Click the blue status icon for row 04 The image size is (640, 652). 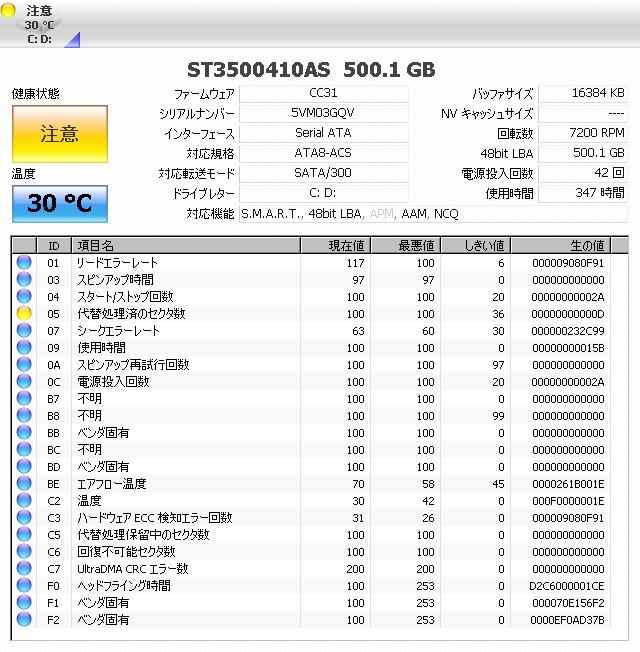[24, 296]
